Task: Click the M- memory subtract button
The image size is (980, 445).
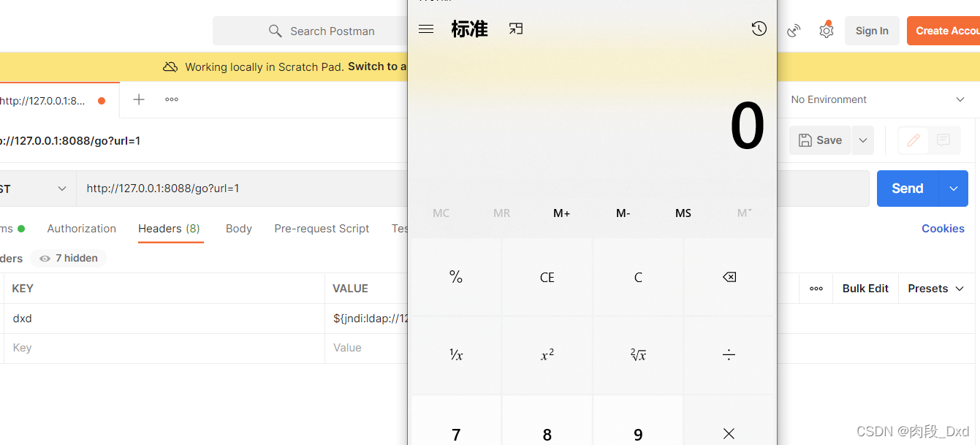Action: [x=623, y=213]
